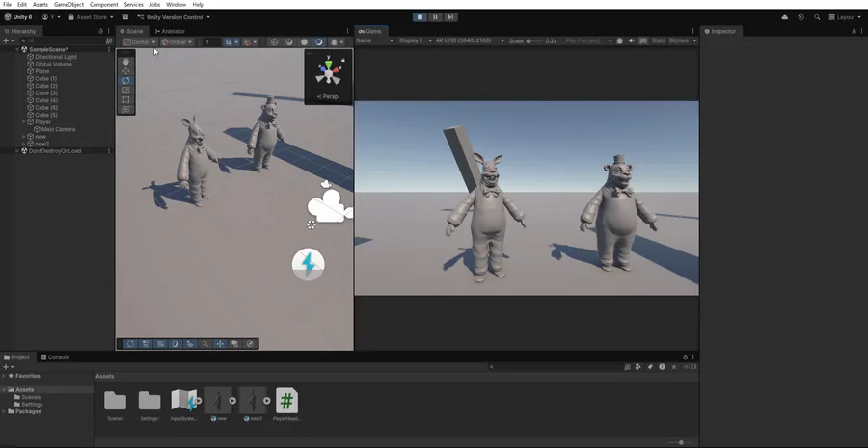Select the InputSystem actions asset
Image resolution: width=868 pixels, height=448 pixels.
(184, 406)
